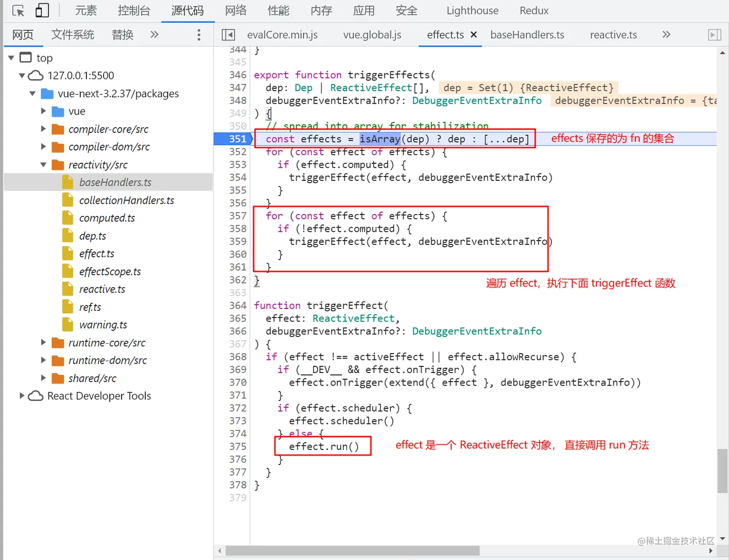Screen dimensions: 729x560
Task: Open reactive.ts in the file tree
Action: coord(102,289)
